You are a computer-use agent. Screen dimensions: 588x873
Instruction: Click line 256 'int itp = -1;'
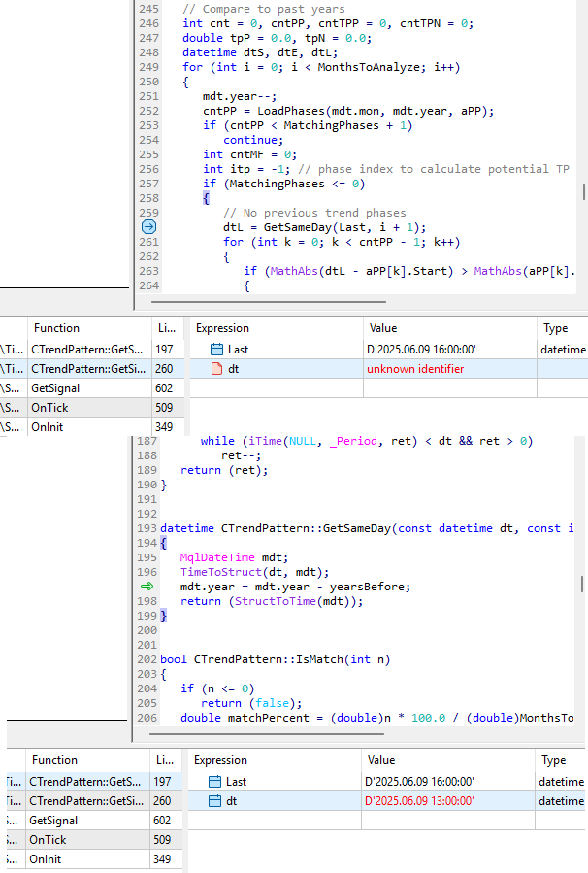(x=246, y=169)
